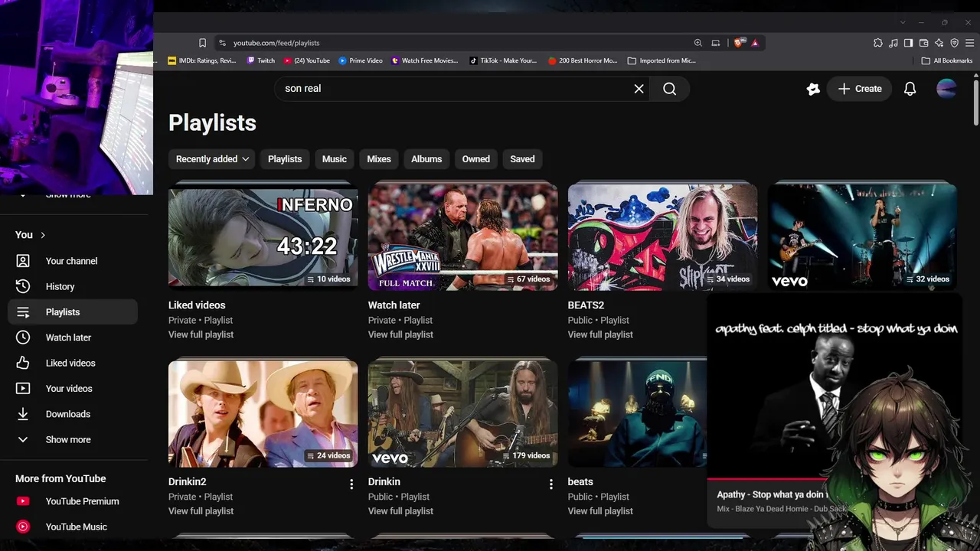This screenshot has width=980, height=551.
Task: Expand the You section chevron
Action: (43, 235)
